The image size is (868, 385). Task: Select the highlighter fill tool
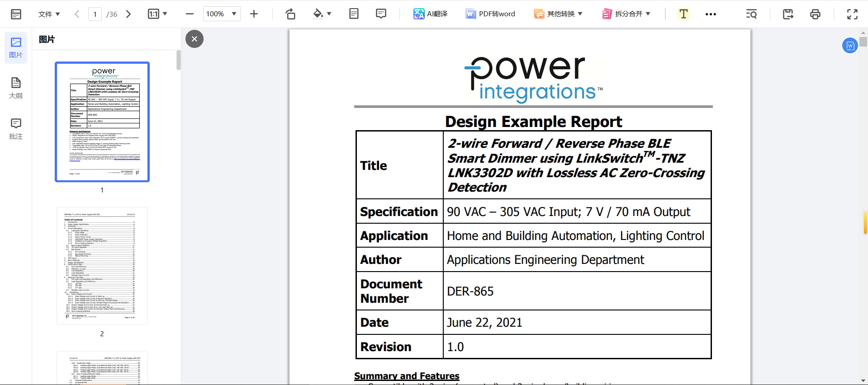point(318,14)
